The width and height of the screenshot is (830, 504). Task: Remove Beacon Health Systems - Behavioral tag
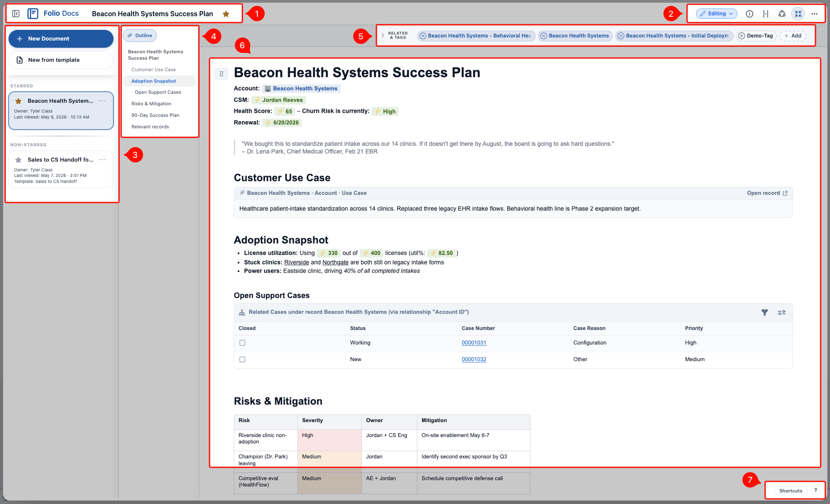click(423, 36)
